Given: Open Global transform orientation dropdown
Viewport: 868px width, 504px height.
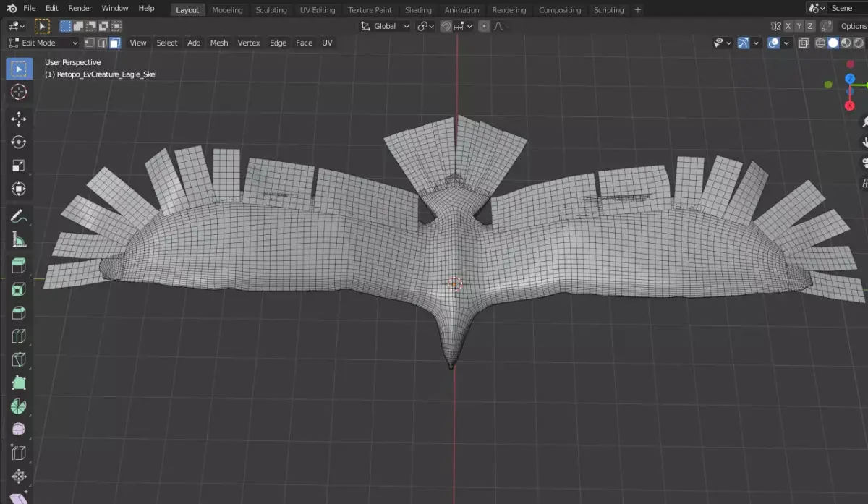Looking at the screenshot, I should (386, 26).
